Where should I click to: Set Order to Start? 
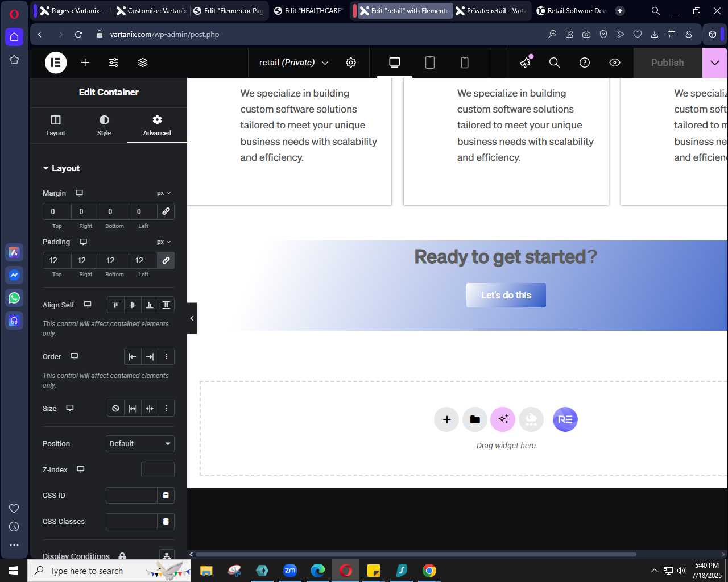(133, 357)
